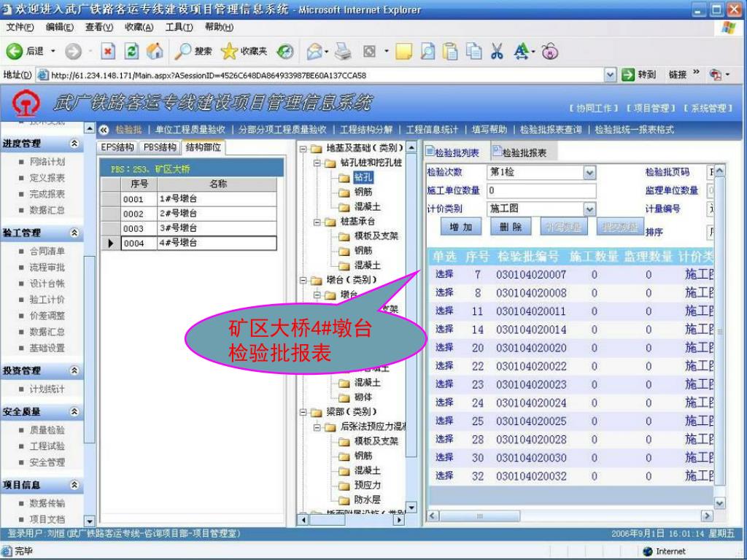Open the 计价类别 dropdown
This screenshot has height=560, width=747.
tap(589, 209)
